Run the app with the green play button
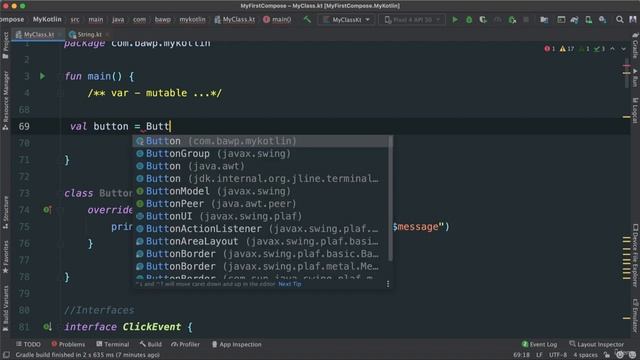 (455, 20)
